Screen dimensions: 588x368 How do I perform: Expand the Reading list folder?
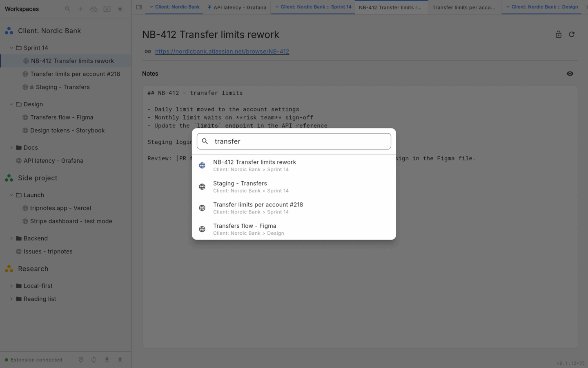click(11, 299)
